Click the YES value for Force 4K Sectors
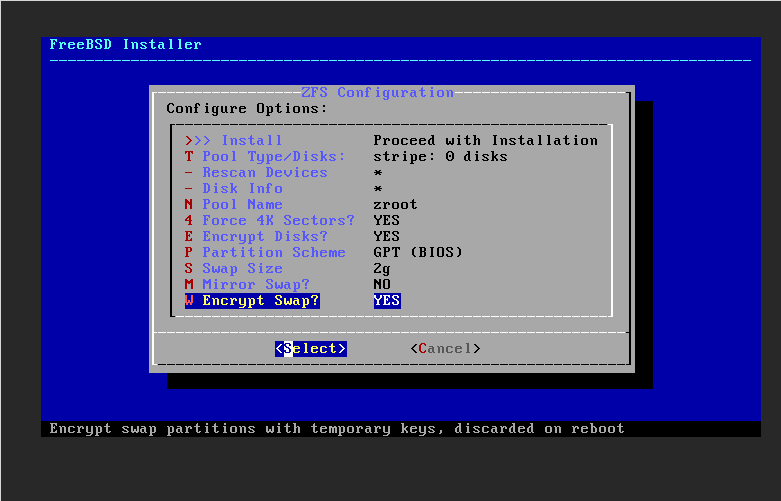This screenshot has height=501, width=781. point(387,220)
